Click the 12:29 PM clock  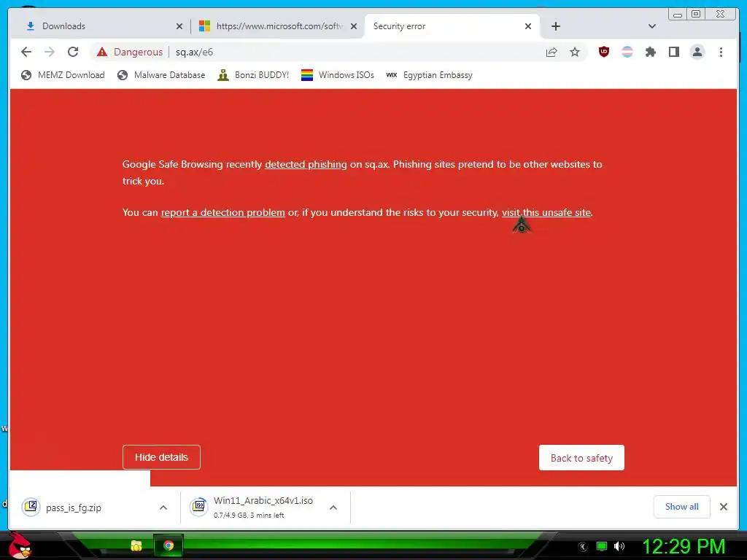pos(684,546)
